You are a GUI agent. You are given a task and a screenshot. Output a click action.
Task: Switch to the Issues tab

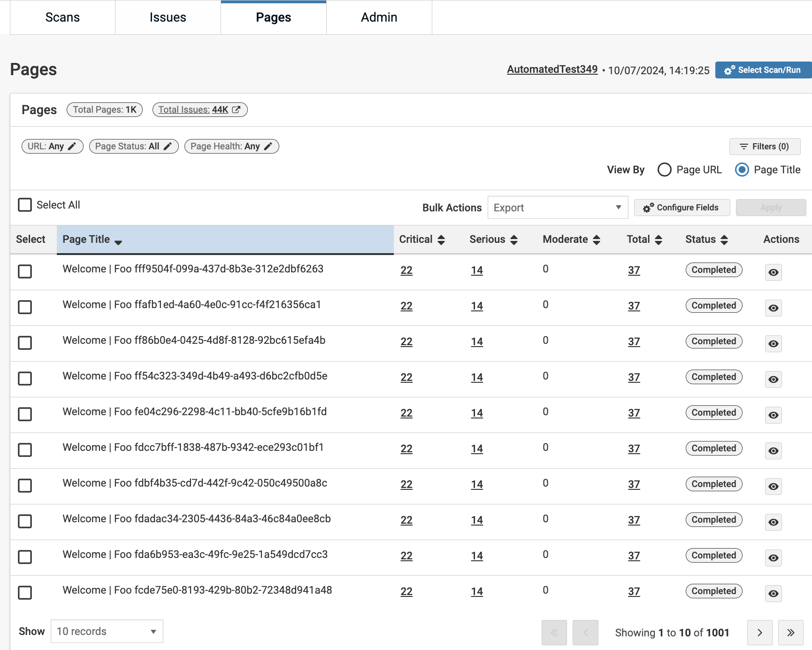[168, 17]
